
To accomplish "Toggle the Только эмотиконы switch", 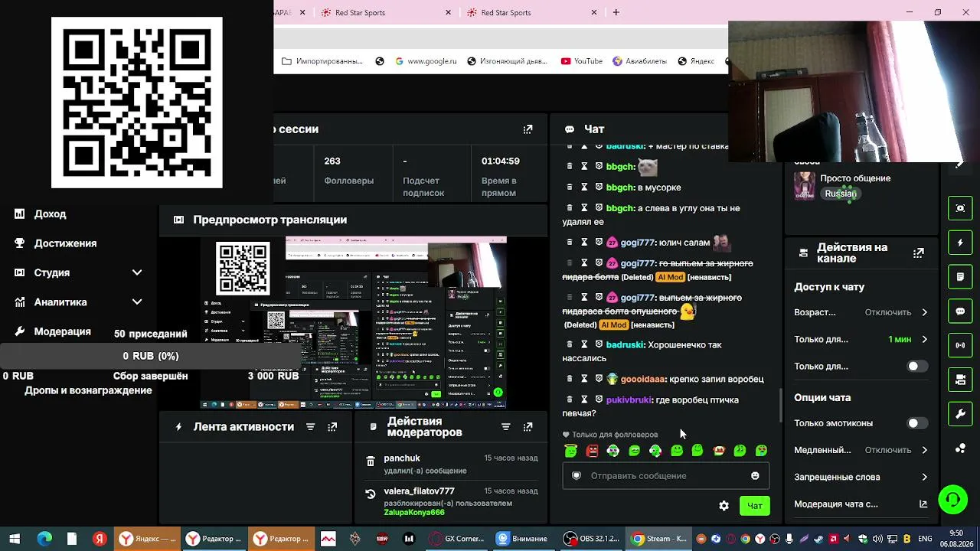I will pos(917,423).
